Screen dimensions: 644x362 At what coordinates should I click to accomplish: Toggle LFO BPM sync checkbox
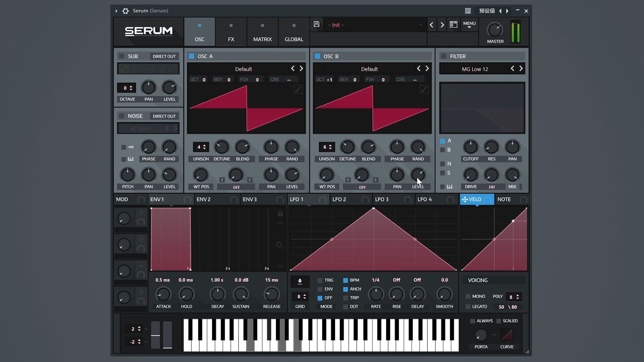pyautogui.click(x=346, y=280)
